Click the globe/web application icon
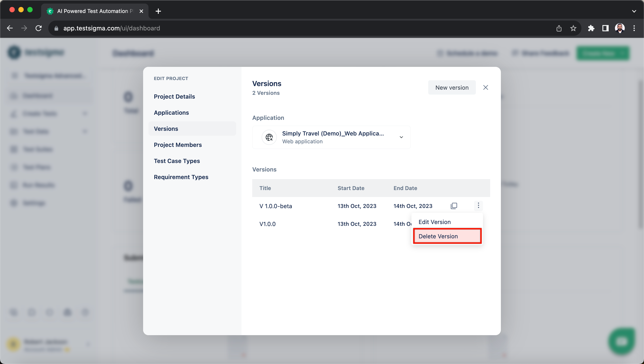Image resolution: width=644 pixels, height=364 pixels. 269,137
